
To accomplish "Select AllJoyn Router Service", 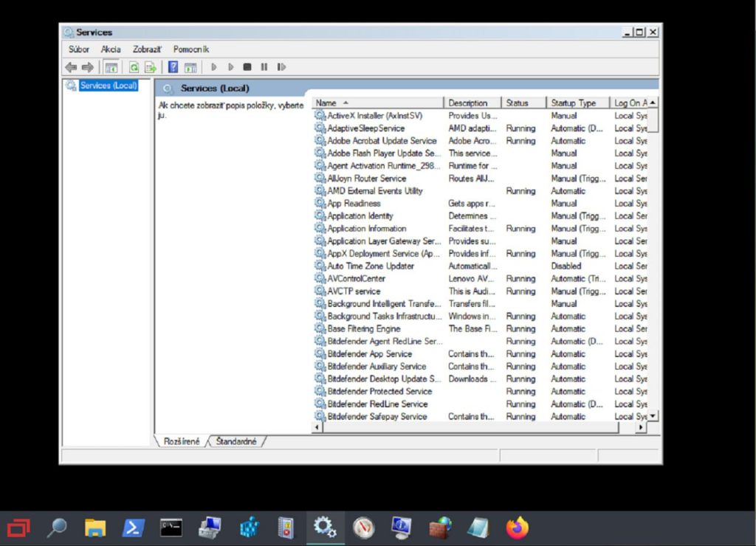I will (x=480, y=179).
